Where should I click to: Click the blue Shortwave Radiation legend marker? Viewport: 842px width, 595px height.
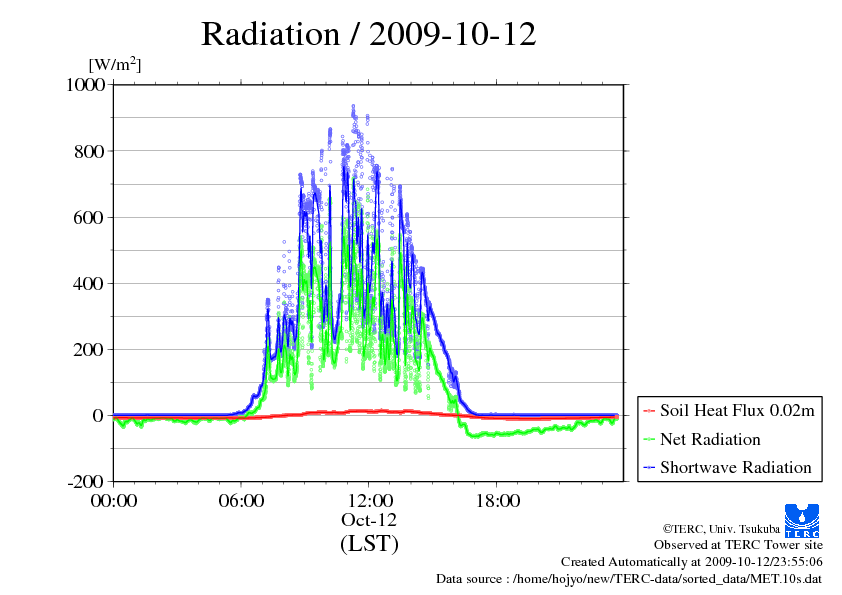649,467
